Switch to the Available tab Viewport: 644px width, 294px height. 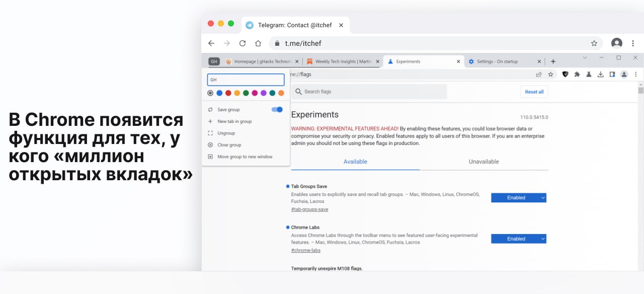[x=355, y=162]
